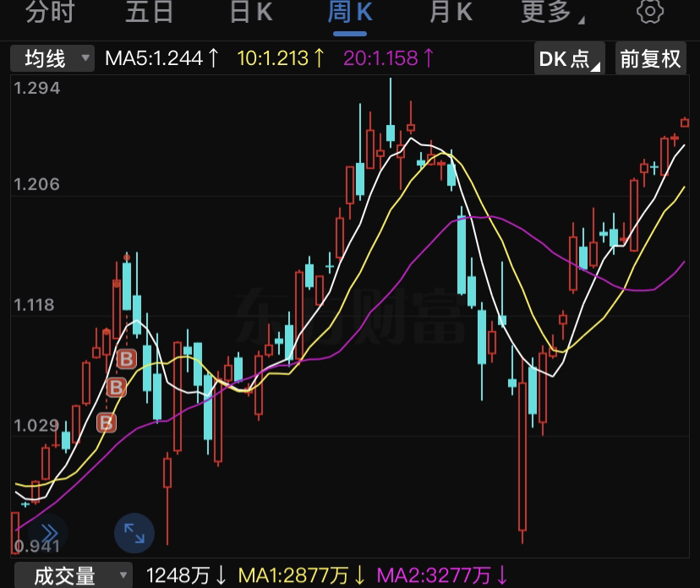Tap the 1248万 volume value

[x=186, y=575]
